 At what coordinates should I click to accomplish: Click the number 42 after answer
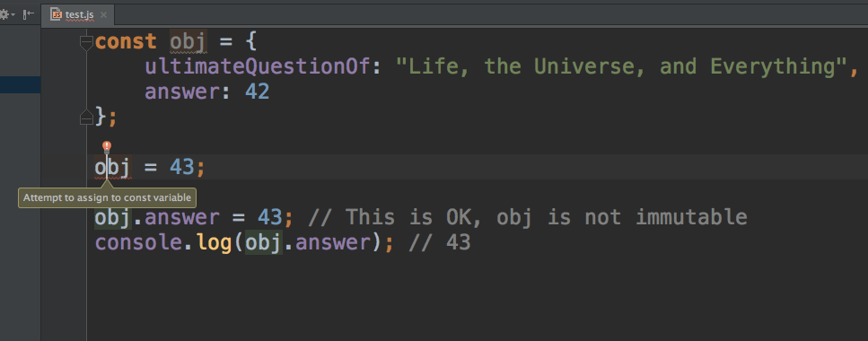tap(258, 92)
